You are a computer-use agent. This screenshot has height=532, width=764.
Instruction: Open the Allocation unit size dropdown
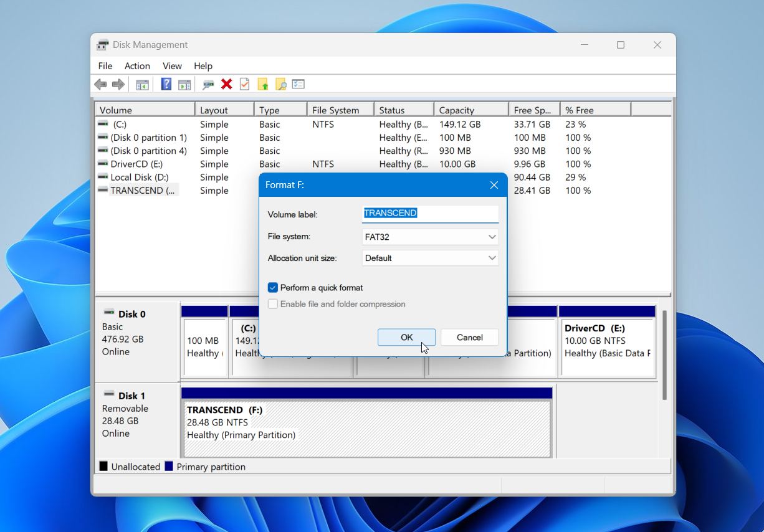431,258
